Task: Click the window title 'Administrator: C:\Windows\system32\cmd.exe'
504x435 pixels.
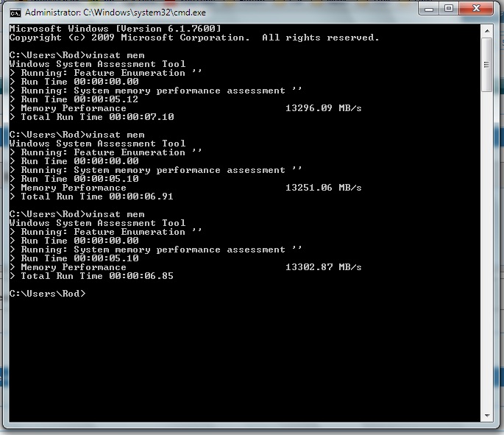Action: tap(116, 13)
